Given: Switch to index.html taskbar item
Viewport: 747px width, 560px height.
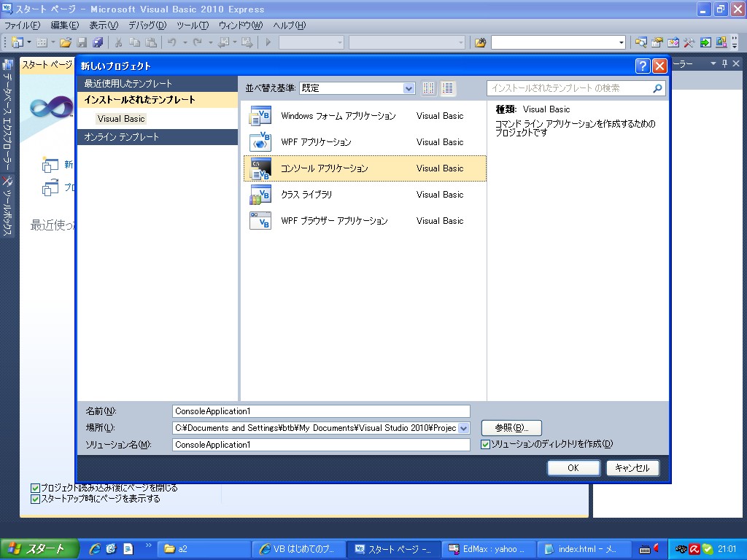Looking at the screenshot, I should pyautogui.click(x=584, y=549).
